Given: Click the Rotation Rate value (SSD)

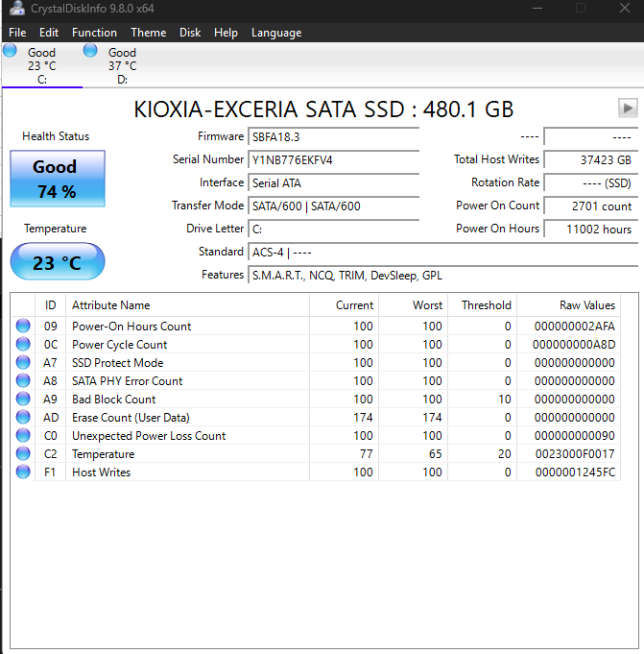Looking at the screenshot, I should 591,182.
